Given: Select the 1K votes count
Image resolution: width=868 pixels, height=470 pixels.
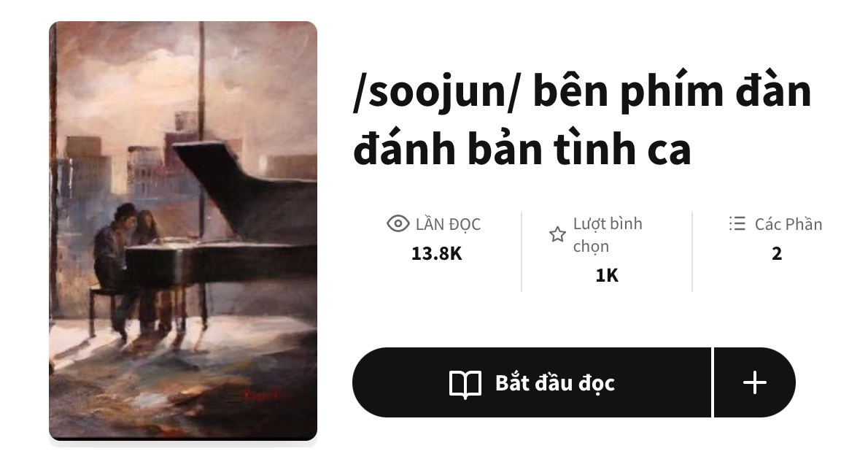Looking at the screenshot, I should click(x=607, y=275).
